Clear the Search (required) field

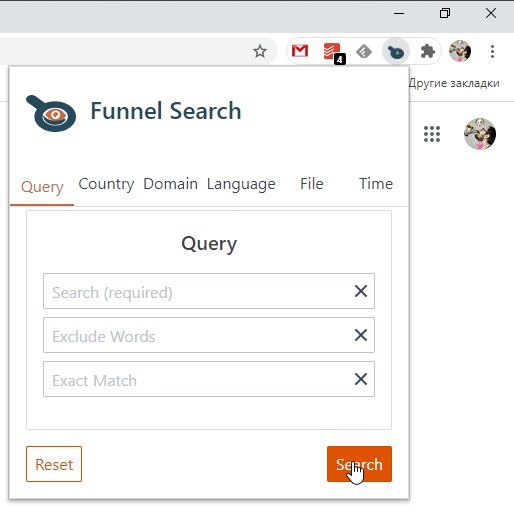tap(361, 291)
